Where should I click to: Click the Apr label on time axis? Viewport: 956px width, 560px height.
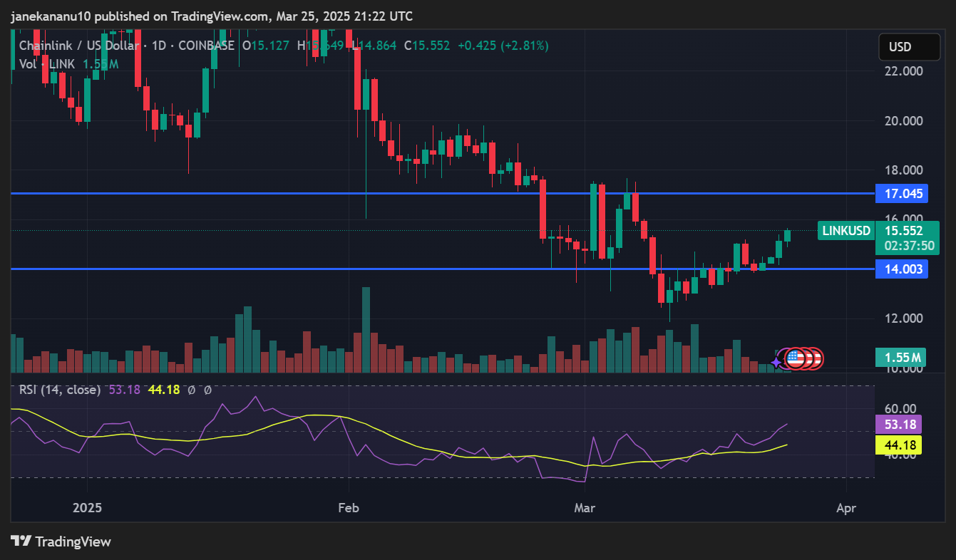(846, 509)
